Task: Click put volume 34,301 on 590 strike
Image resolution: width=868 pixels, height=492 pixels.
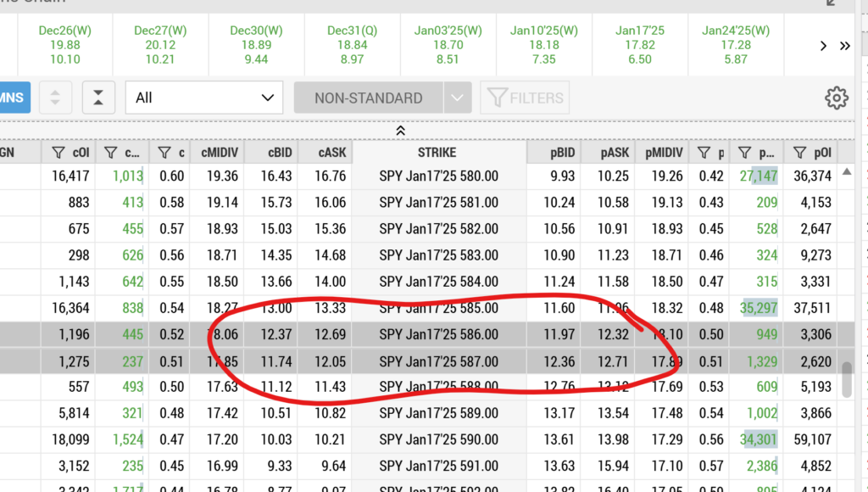Action: (x=759, y=440)
